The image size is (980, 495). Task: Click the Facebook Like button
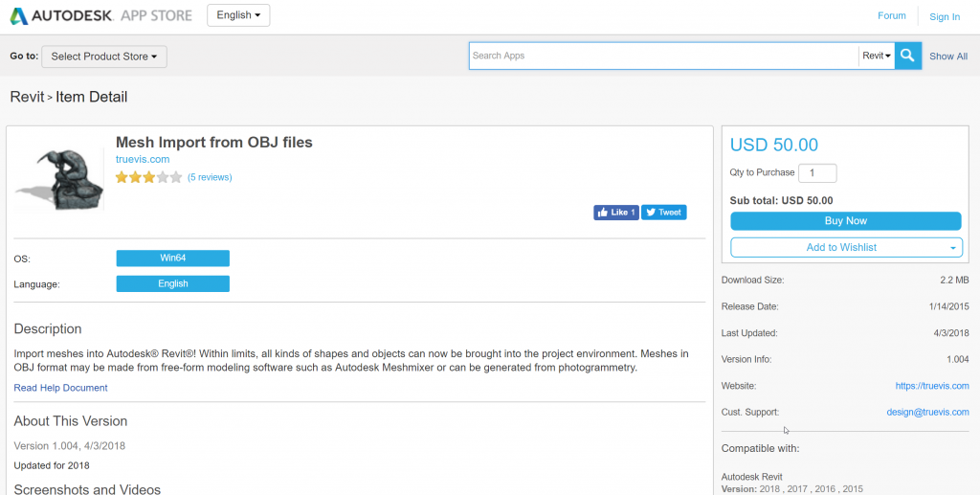coord(615,213)
